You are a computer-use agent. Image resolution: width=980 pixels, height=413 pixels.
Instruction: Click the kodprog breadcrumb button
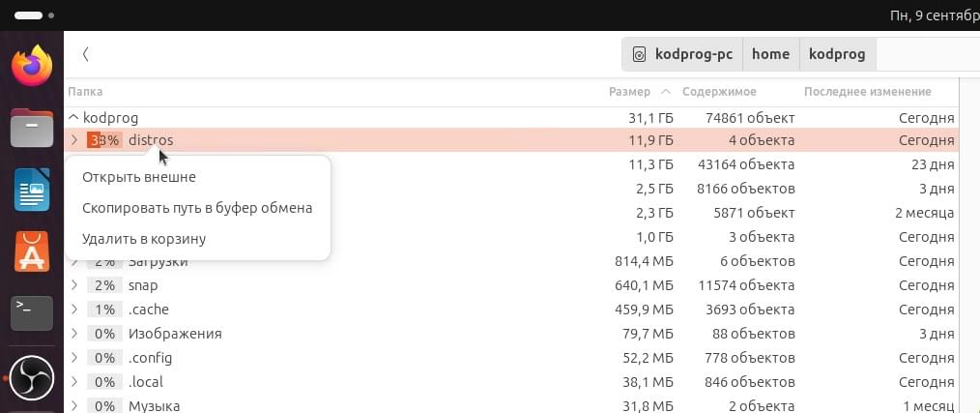pyautogui.click(x=837, y=54)
